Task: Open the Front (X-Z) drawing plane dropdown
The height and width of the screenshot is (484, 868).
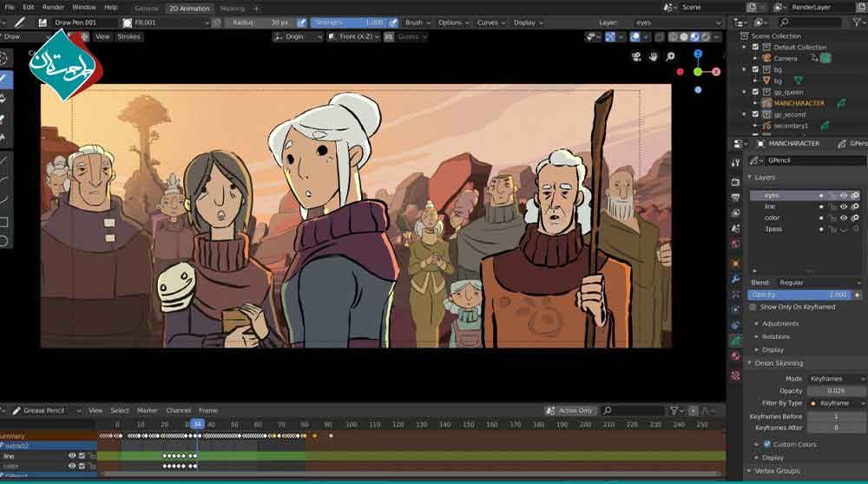Action: [x=354, y=36]
